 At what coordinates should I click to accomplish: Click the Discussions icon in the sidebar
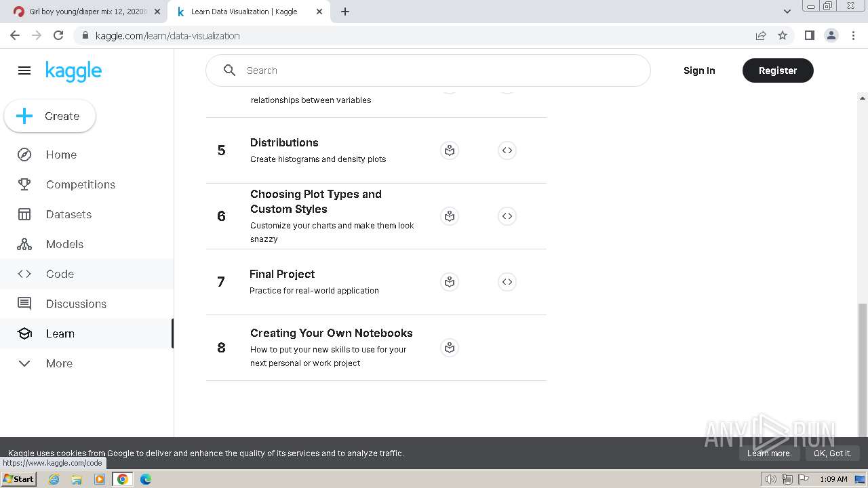[x=24, y=304]
